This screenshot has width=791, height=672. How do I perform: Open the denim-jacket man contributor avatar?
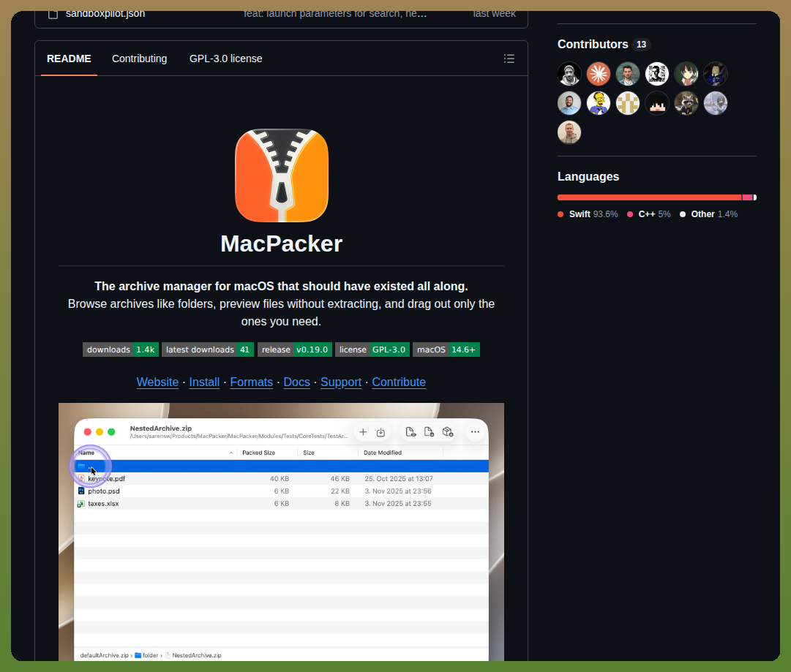628,74
